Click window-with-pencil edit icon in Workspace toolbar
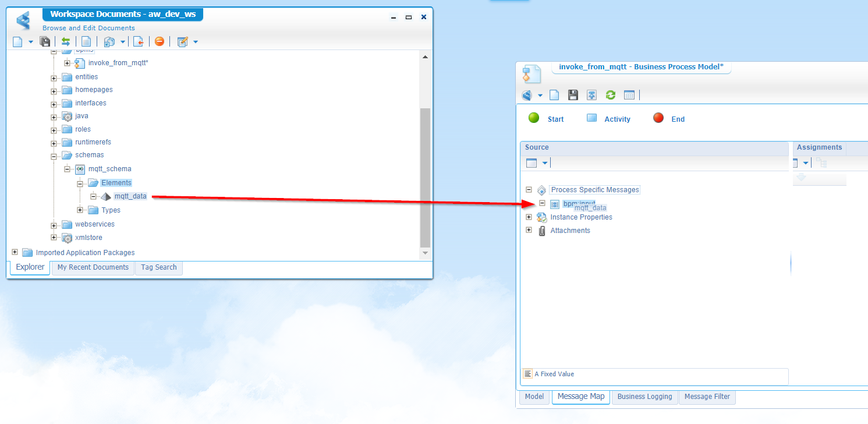The image size is (868, 424). coord(183,41)
